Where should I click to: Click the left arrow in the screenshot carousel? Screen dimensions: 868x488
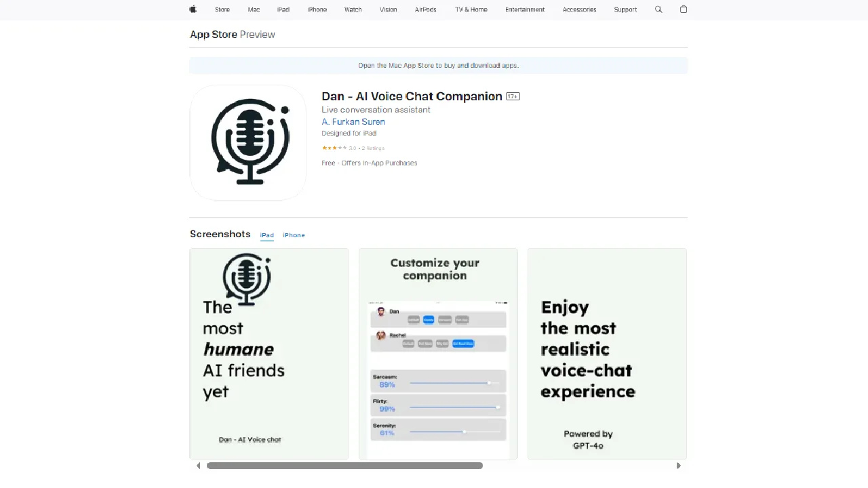198,466
